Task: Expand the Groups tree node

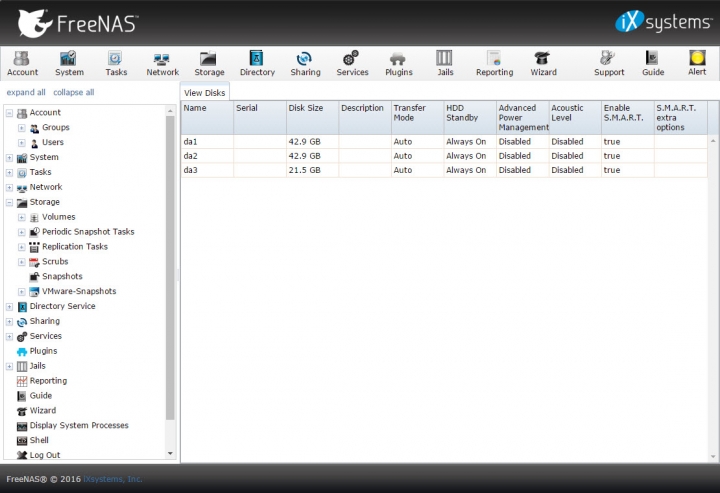Action: 22,128
